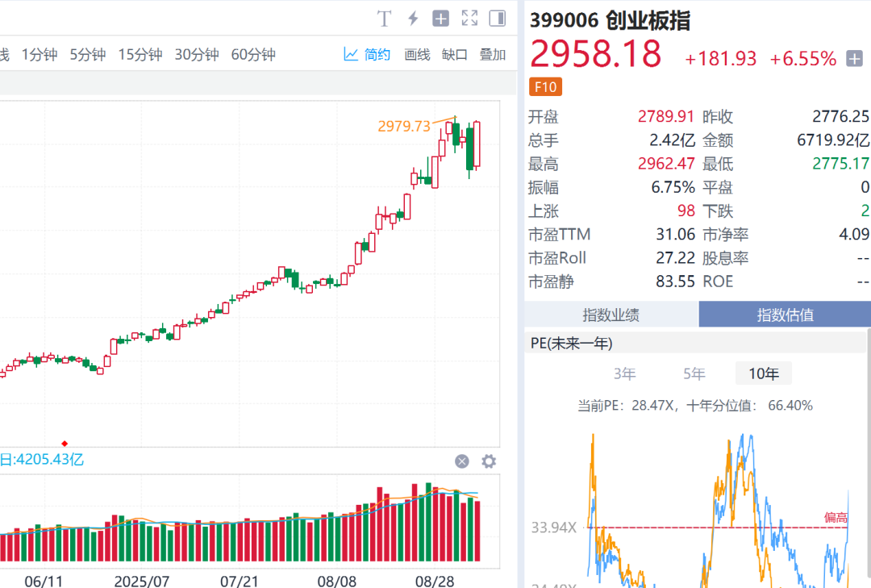
Task: Click the +181.93 change value
Action: [x=720, y=58]
